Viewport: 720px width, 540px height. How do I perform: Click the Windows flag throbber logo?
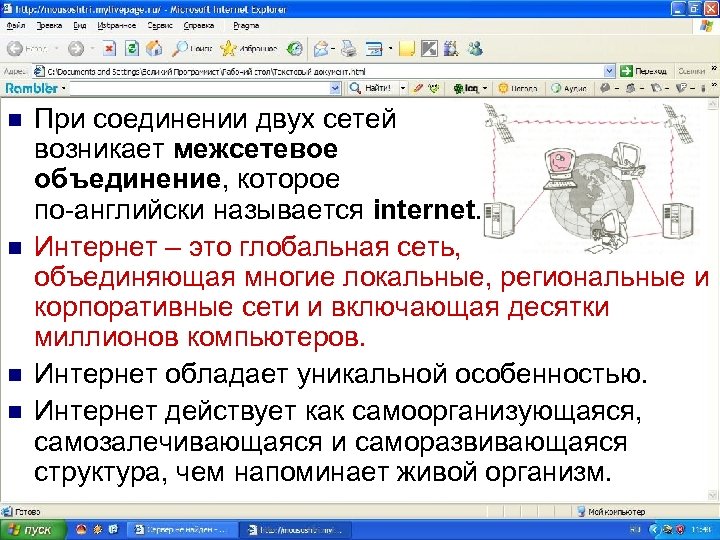click(x=706, y=25)
